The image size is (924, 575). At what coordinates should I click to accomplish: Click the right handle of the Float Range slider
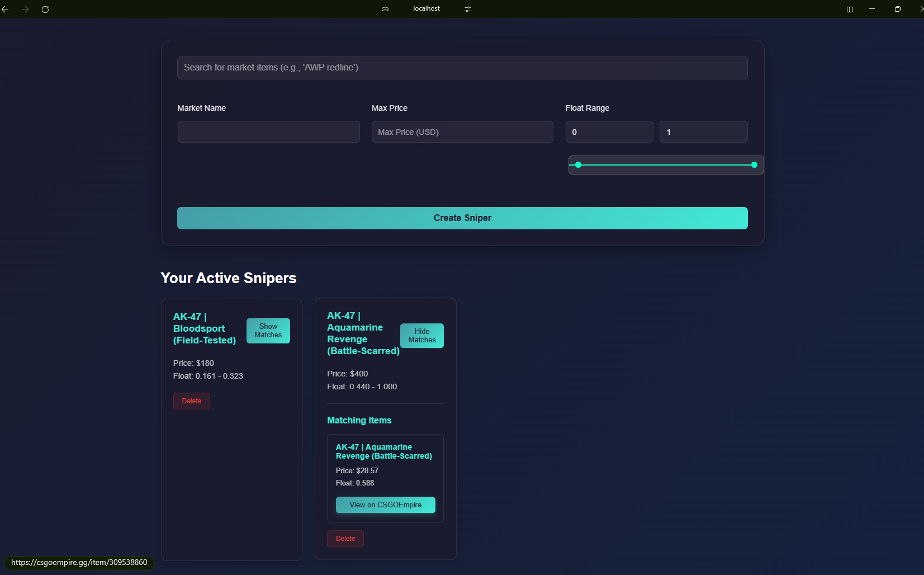point(754,164)
